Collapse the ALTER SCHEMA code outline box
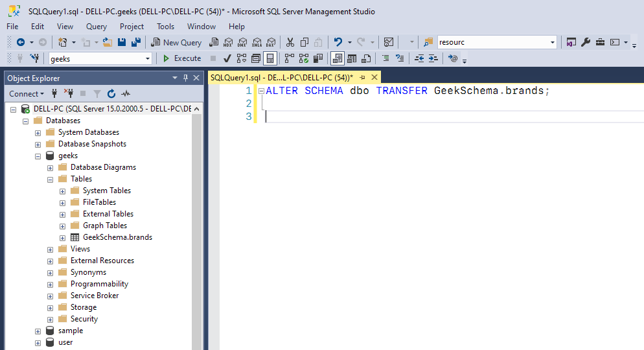644x350 pixels. click(x=261, y=91)
